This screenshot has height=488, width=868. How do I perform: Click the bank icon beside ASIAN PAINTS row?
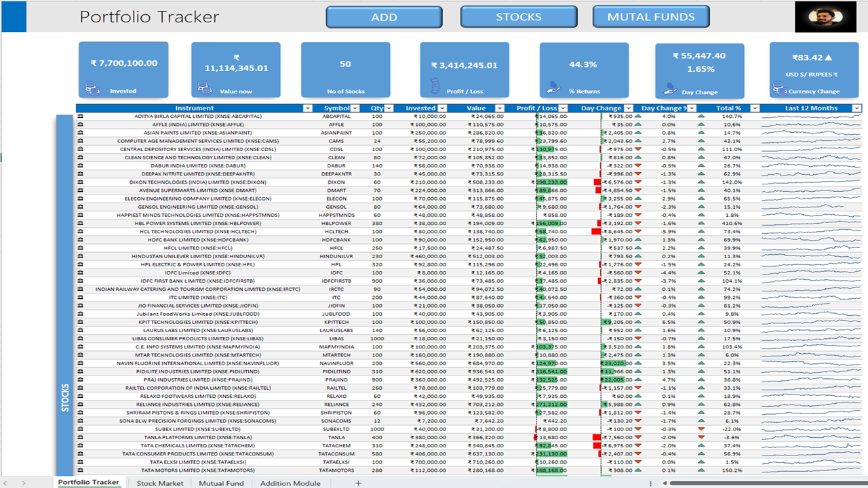81,133
